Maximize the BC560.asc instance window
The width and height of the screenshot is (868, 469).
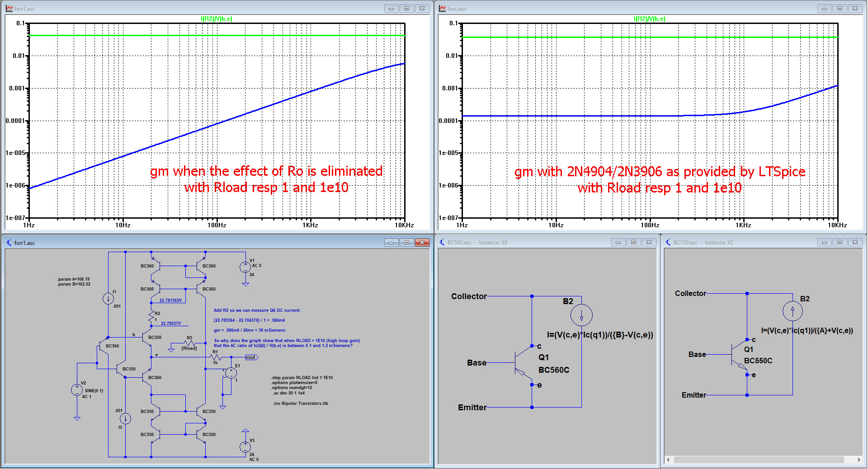click(633, 242)
